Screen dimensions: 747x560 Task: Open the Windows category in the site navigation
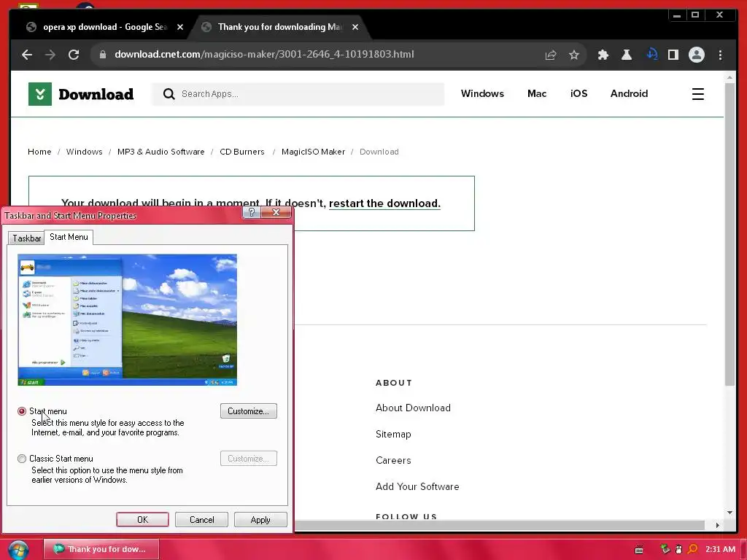point(482,94)
